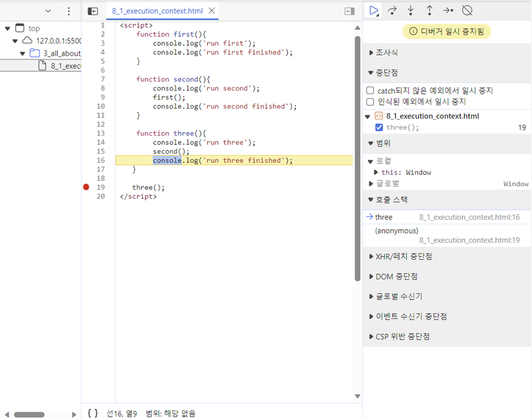Image resolution: width=532 pixels, height=419 pixels.
Task: Select the three call stack frame
Action: pyautogui.click(x=447, y=217)
